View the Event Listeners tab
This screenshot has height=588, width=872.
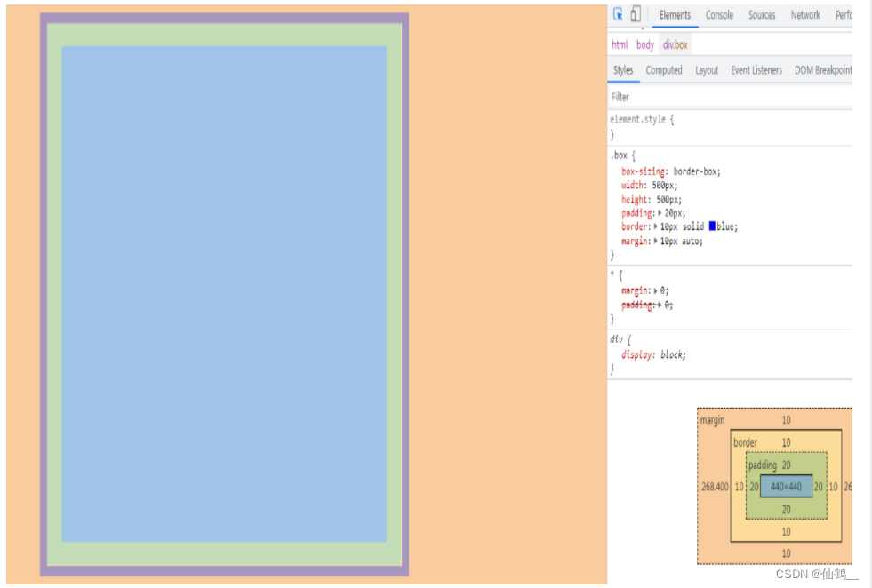click(756, 70)
